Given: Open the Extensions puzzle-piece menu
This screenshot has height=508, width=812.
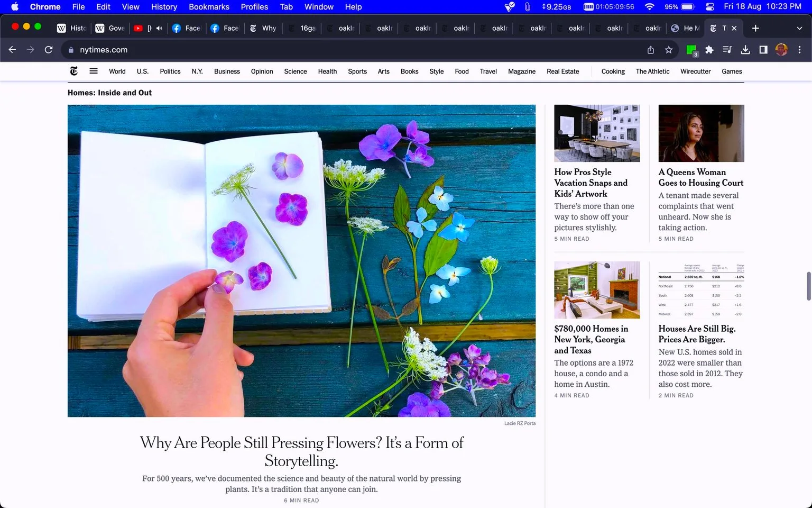Looking at the screenshot, I should point(709,50).
